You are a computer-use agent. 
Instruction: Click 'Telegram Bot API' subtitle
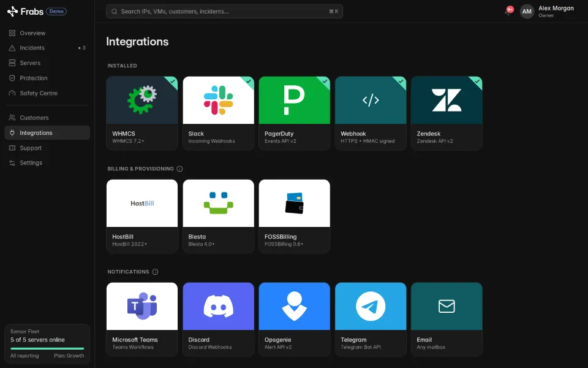tap(361, 347)
